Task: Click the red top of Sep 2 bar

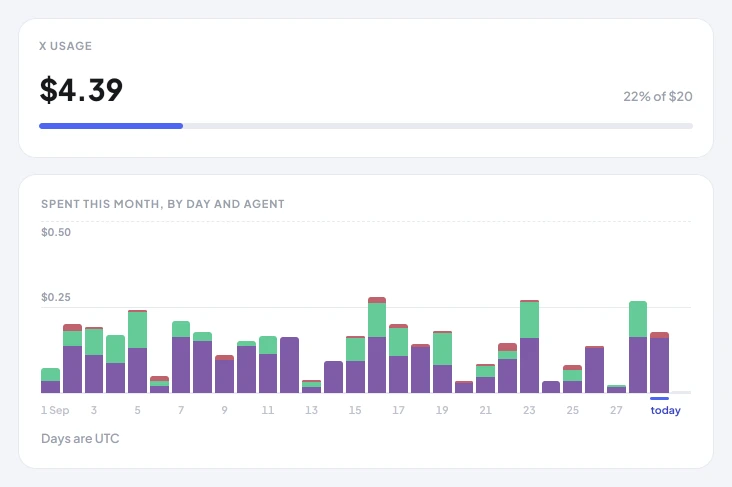Action: [x=72, y=327]
